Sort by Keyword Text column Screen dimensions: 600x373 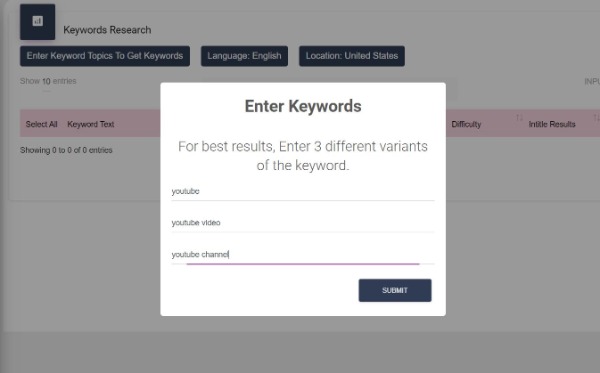coord(91,124)
